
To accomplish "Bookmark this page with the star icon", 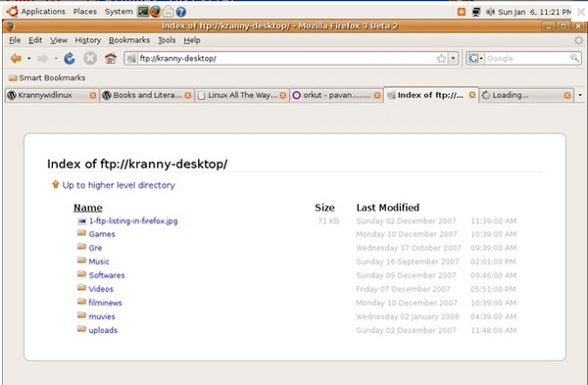I will [441, 59].
